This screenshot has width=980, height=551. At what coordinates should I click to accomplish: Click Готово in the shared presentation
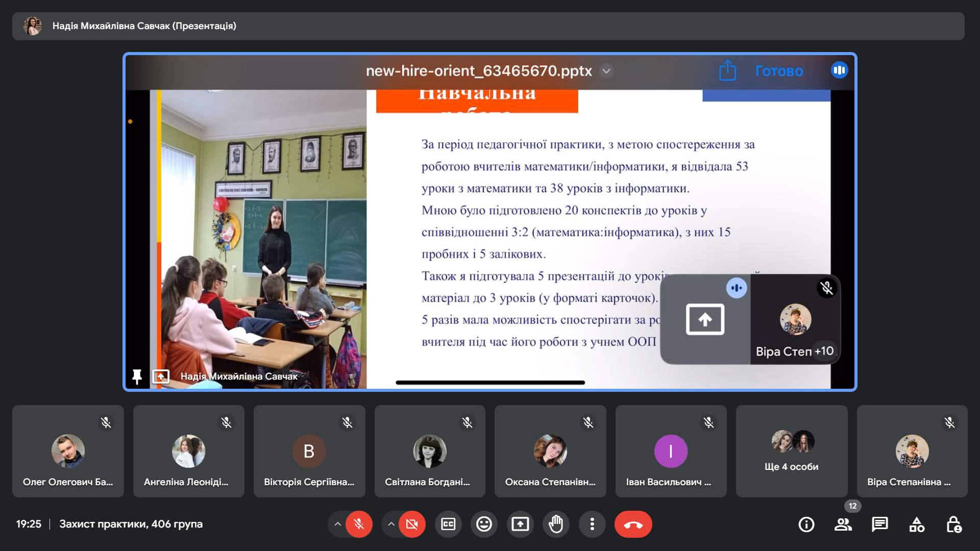click(x=779, y=71)
